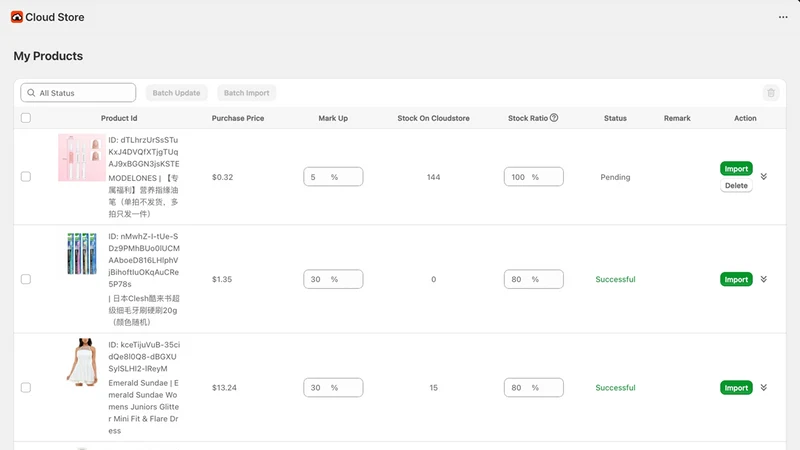Toggle the select-all checkbox in header
This screenshot has height=450, width=800.
pos(26,118)
